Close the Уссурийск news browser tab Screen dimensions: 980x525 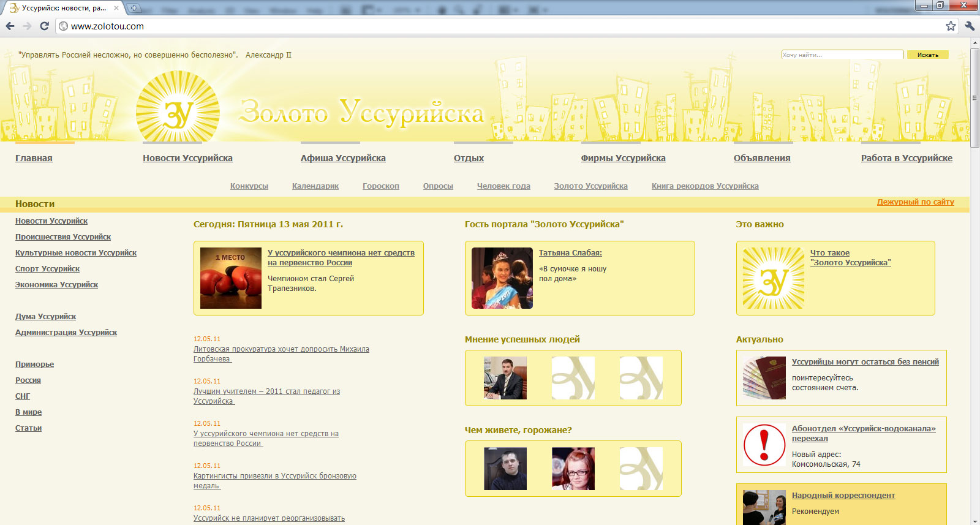116,8
